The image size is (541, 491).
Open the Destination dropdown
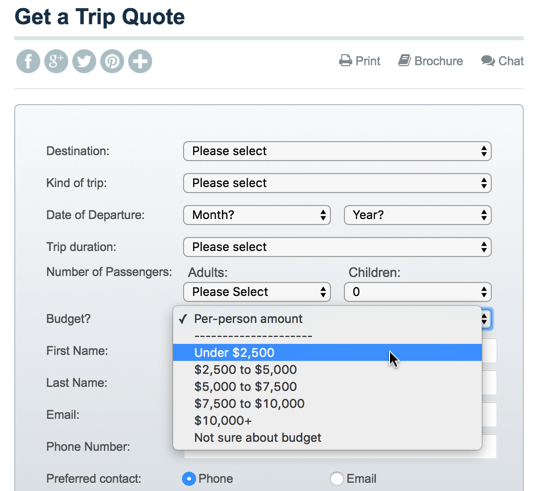tap(337, 151)
